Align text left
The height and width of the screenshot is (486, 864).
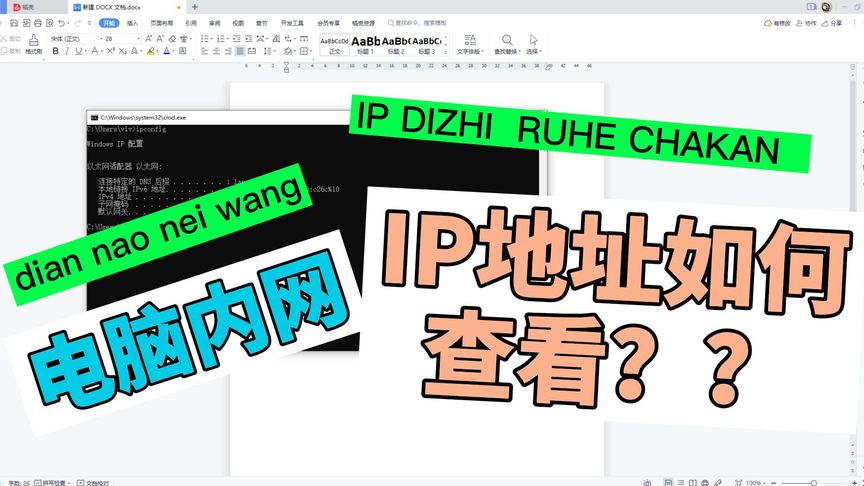(x=204, y=51)
